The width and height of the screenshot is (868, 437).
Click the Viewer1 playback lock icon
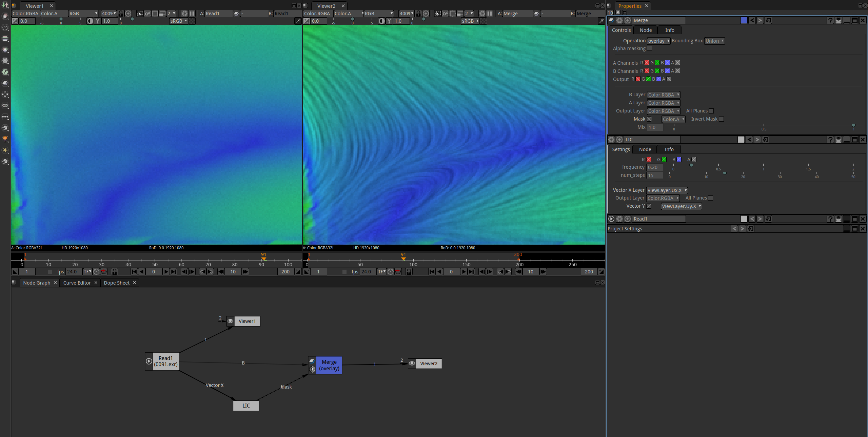[115, 272]
